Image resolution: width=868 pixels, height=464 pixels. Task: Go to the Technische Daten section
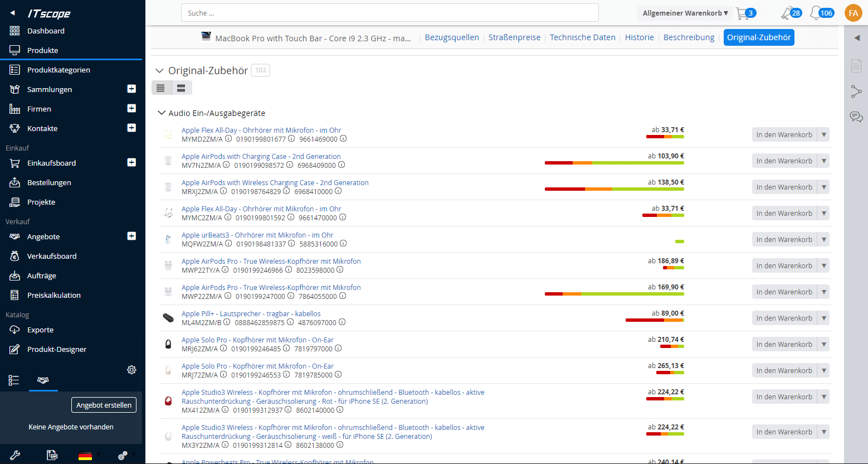point(582,37)
